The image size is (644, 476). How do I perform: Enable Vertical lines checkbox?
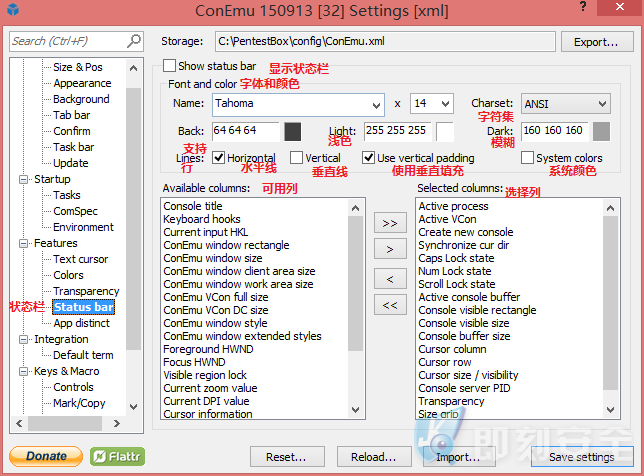point(296,158)
